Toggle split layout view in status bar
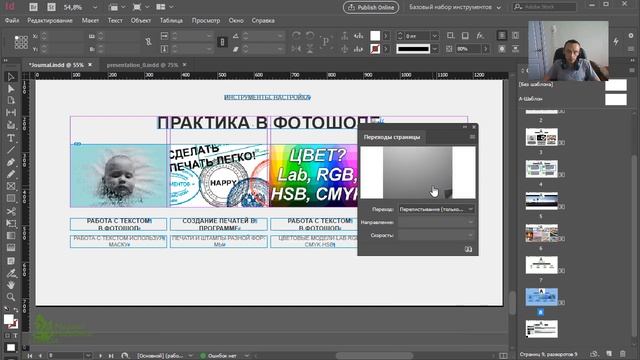 [x=504, y=356]
